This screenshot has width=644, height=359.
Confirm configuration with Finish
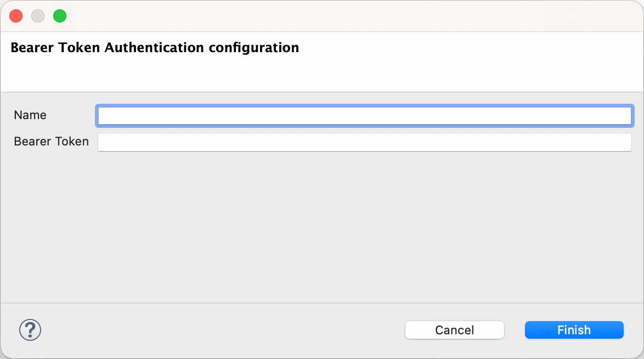(574, 330)
